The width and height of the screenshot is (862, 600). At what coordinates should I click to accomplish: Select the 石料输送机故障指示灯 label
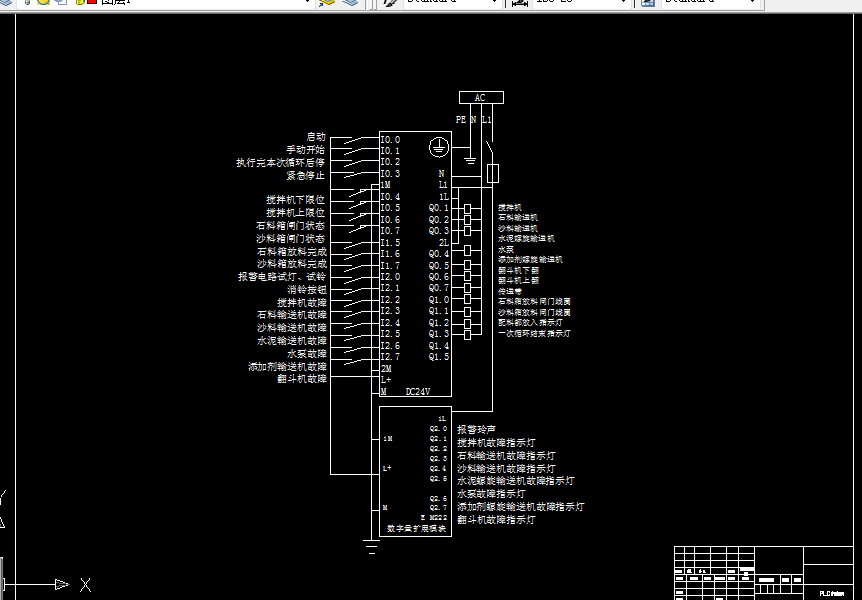[506, 456]
